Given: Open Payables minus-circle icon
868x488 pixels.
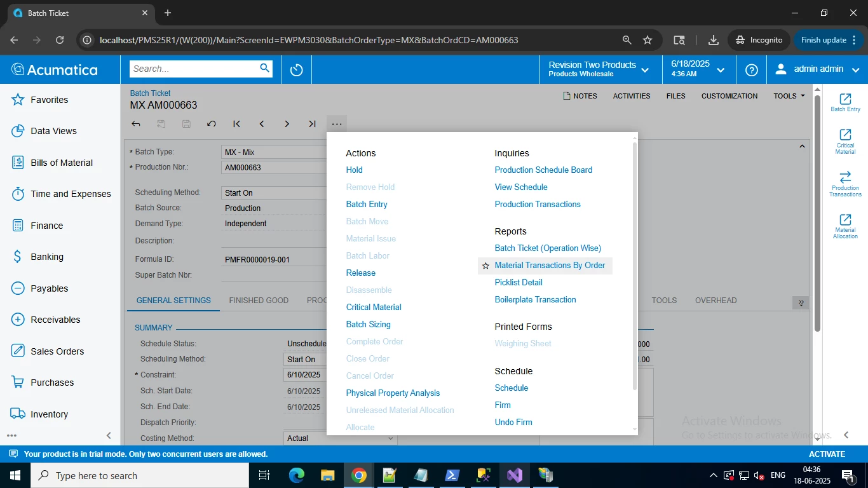Looking at the screenshot, I should click(18, 288).
